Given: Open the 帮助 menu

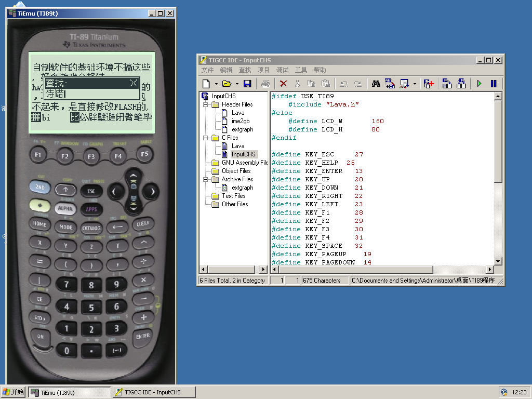Looking at the screenshot, I should point(320,70).
